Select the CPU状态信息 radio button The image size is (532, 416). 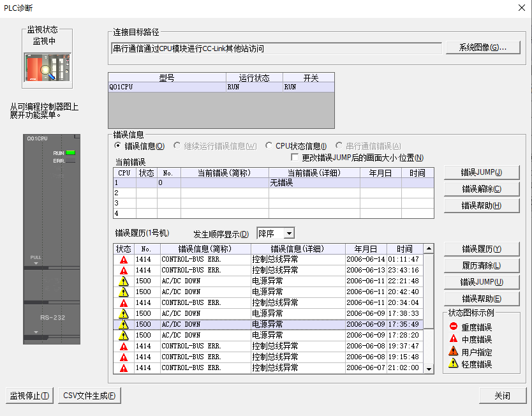pos(269,145)
